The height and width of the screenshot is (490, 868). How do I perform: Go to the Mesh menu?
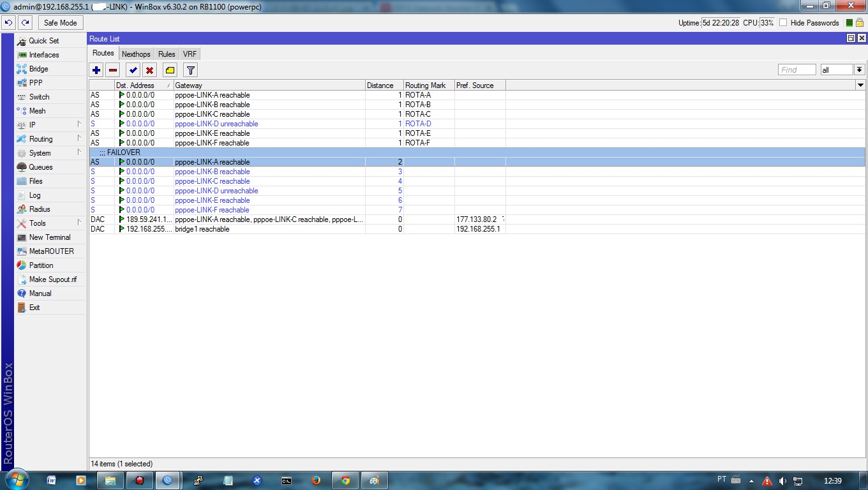click(50, 111)
